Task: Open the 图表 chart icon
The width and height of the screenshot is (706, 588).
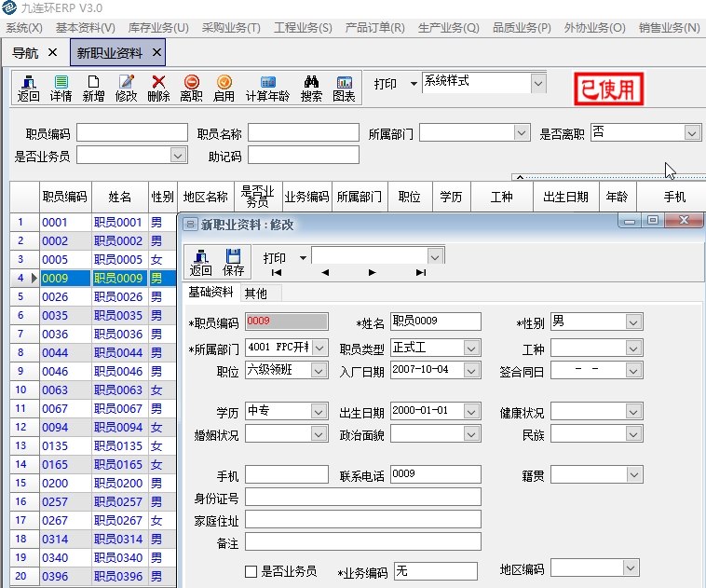Action: click(x=344, y=89)
